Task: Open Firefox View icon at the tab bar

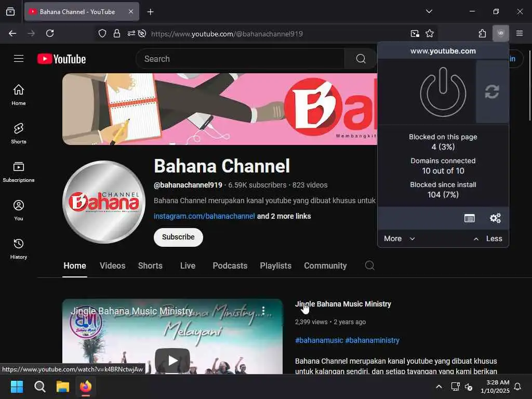Action: pos(10,12)
